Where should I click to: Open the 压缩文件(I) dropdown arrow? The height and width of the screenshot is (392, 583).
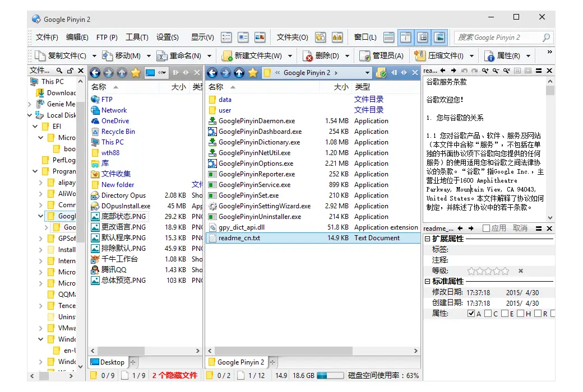[472, 56]
